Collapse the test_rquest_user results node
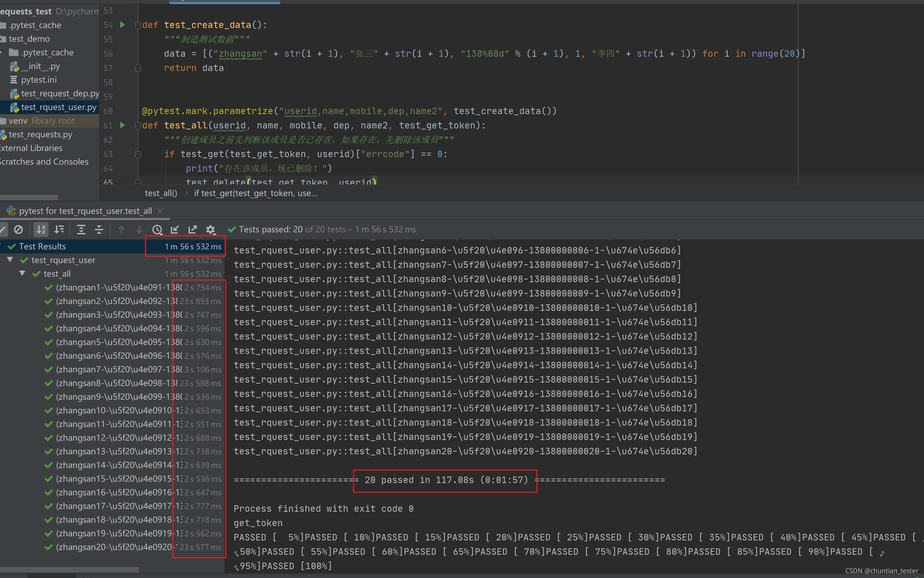The height and width of the screenshot is (578, 924). click(x=10, y=260)
